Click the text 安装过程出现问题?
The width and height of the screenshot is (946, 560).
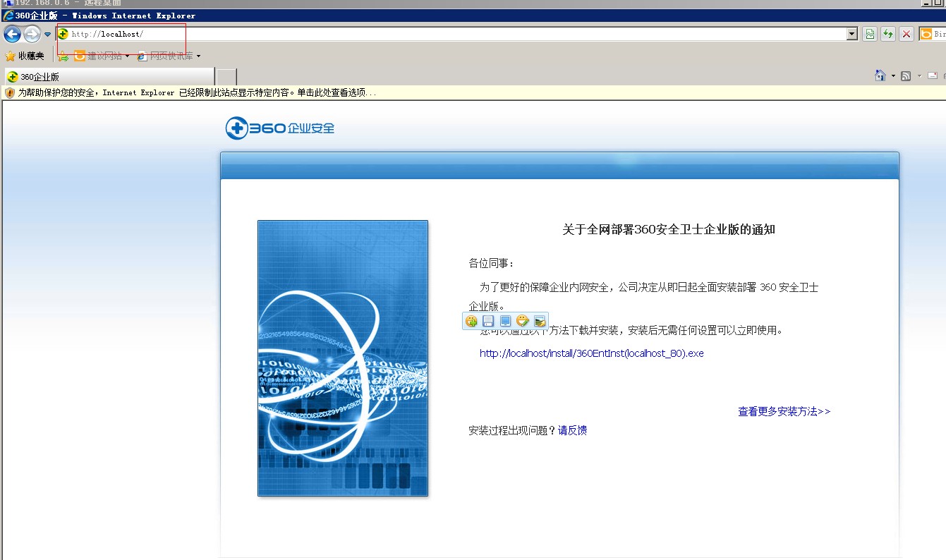click(513, 430)
